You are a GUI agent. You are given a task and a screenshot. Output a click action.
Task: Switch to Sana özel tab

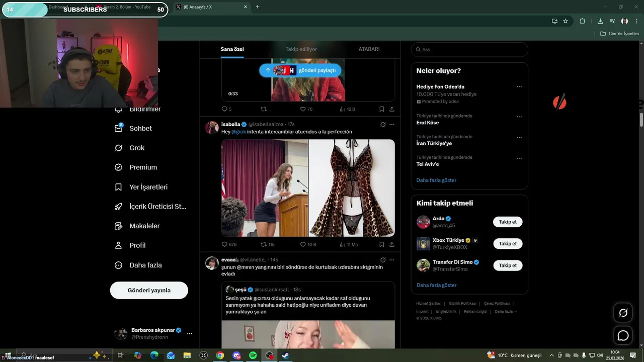[x=232, y=49]
